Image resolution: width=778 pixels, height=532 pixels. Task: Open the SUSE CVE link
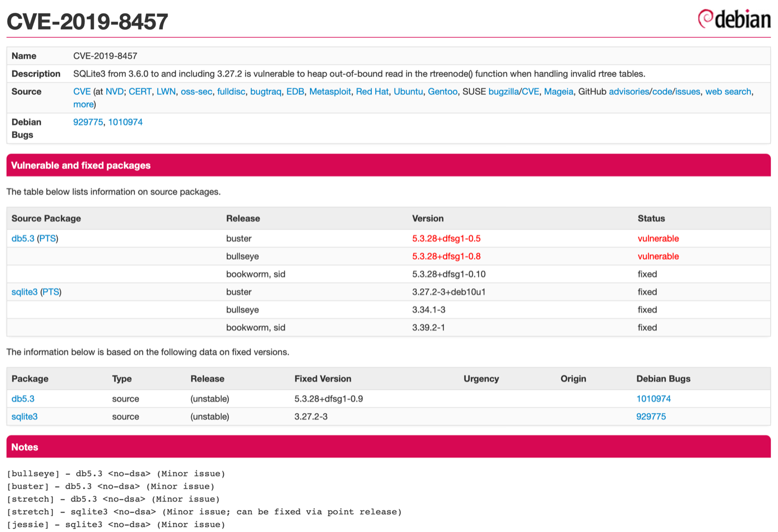(530, 92)
